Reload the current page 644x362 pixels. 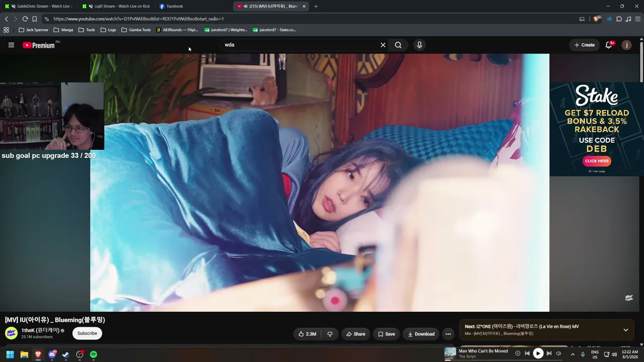pos(25,19)
